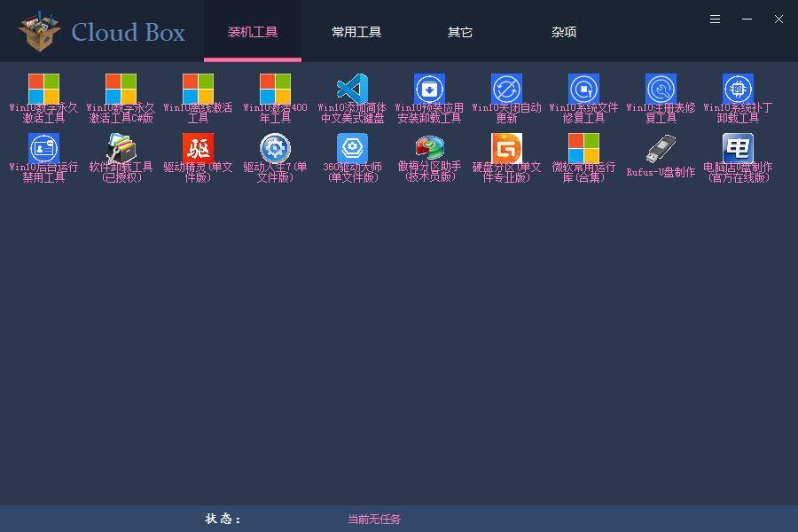Open the Win10数字永久激活工具C#版
Viewport: 798px width, 532px height.
pyautogui.click(x=121, y=93)
